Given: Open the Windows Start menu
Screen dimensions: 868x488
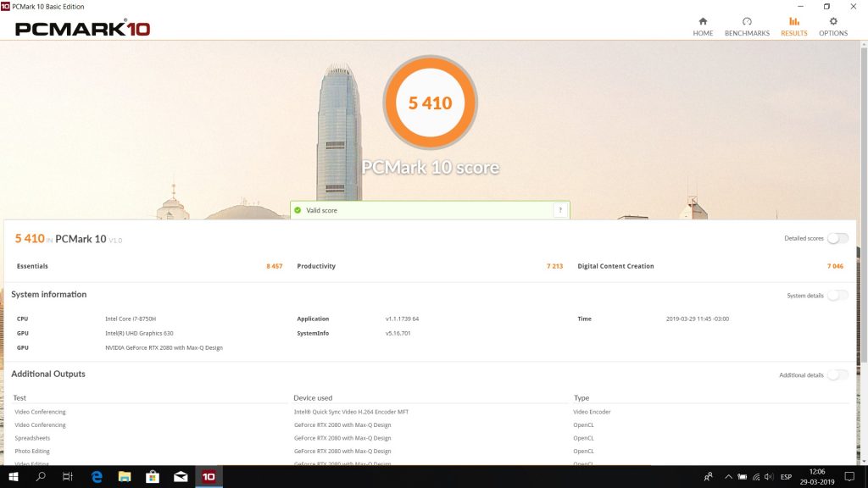Looking at the screenshot, I should (x=14, y=477).
